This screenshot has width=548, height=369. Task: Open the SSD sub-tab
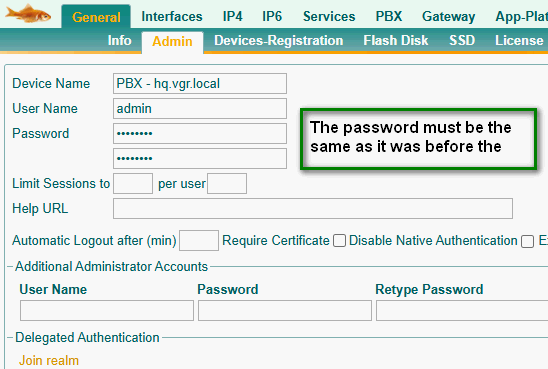click(462, 41)
